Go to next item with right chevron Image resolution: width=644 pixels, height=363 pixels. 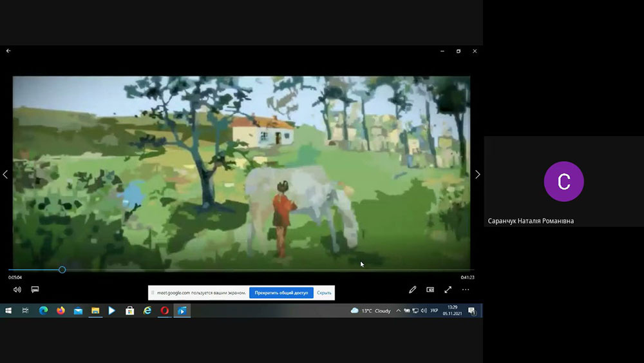pos(477,174)
